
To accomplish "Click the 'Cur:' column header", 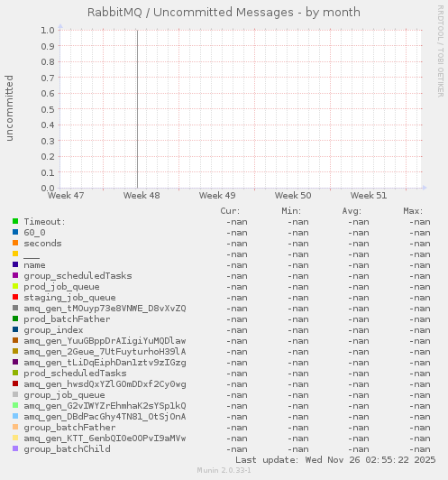I will (x=230, y=211).
